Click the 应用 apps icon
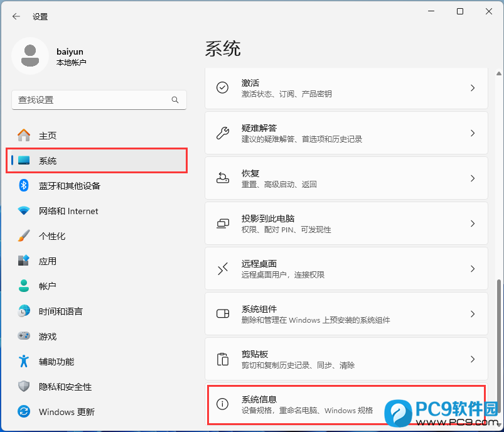This screenshot has height=432, width=504. pos(24,261)
